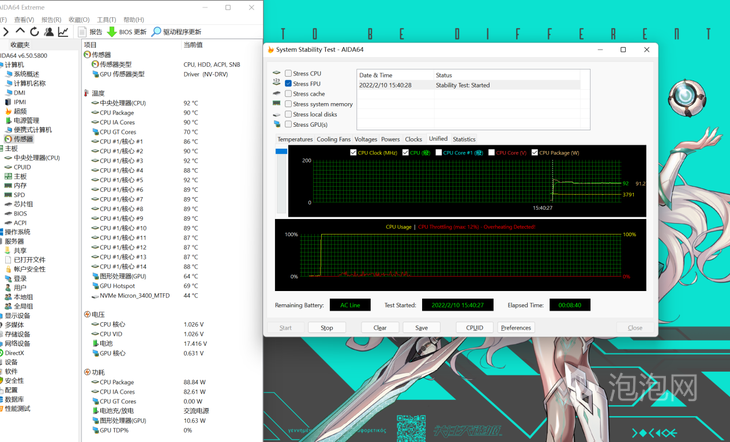Enable the Stress CPU checkbox
This screenshot has width=730, height=442.
[289, 73]
